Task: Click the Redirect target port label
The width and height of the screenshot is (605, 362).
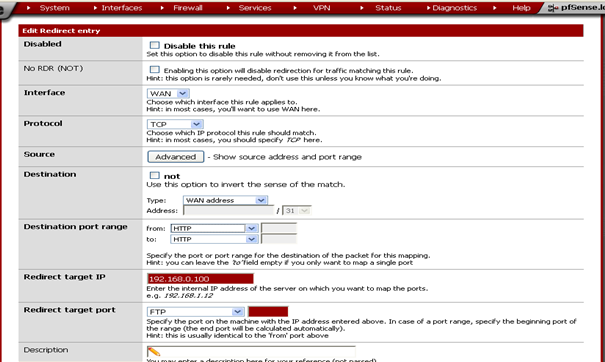Action: point(69,310)
